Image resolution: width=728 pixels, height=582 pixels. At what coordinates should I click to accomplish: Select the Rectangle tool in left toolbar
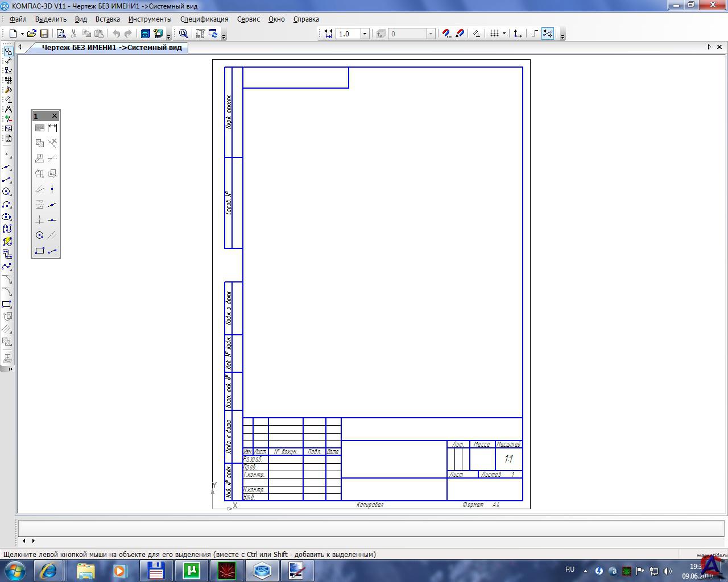pos(7,304)
